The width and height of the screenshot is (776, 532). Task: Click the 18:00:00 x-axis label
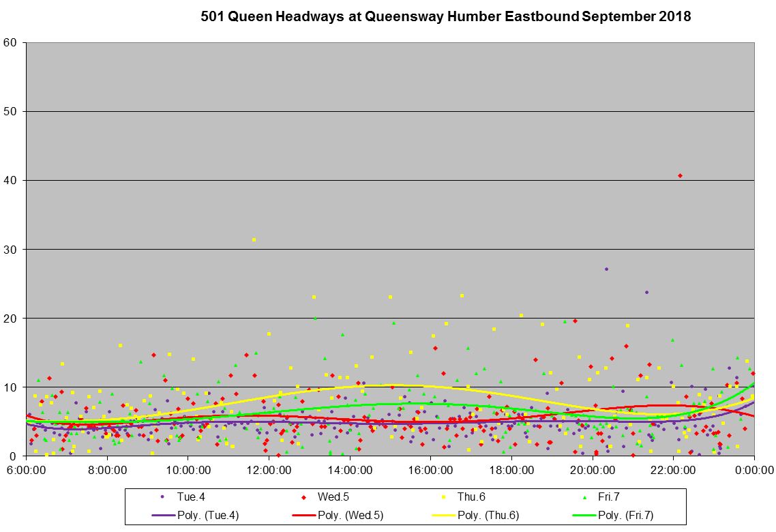click(x=511, y=470)
